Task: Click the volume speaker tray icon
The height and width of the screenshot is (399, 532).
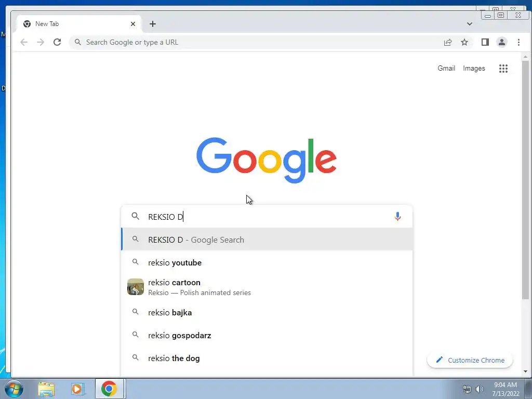Action: coord(480,389)
